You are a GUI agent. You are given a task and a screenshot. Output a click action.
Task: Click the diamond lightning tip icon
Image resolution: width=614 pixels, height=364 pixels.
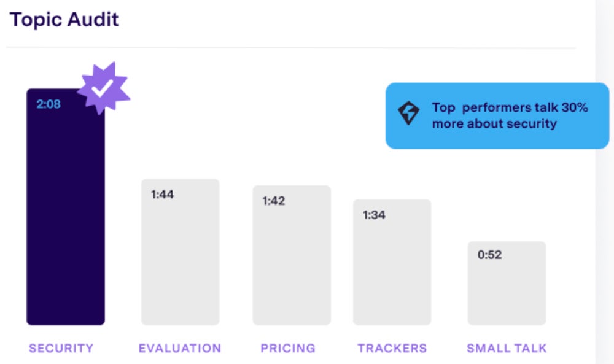[408, 113]
